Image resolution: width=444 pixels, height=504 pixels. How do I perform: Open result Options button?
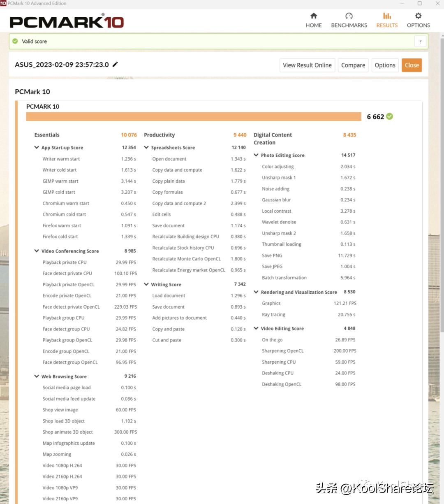pos(385,65)
